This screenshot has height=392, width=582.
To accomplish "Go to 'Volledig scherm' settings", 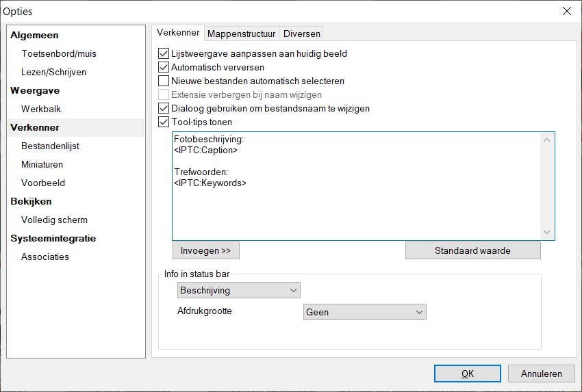I will tap(54, 220).
